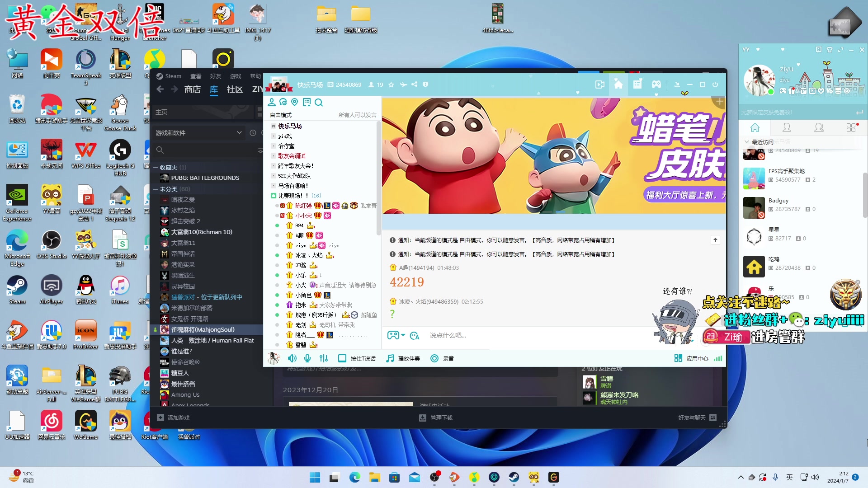Click the search magnifier icon above channel tree

pyautogui.click(x=319, y=103)
